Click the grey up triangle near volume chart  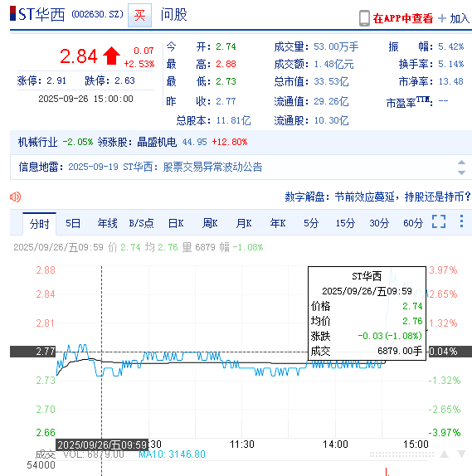444,454
